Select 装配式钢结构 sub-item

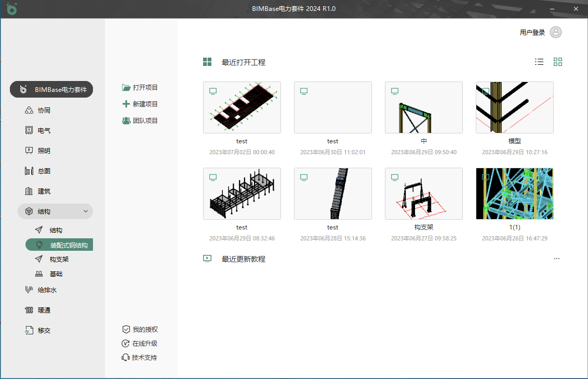tap(69, 245)
